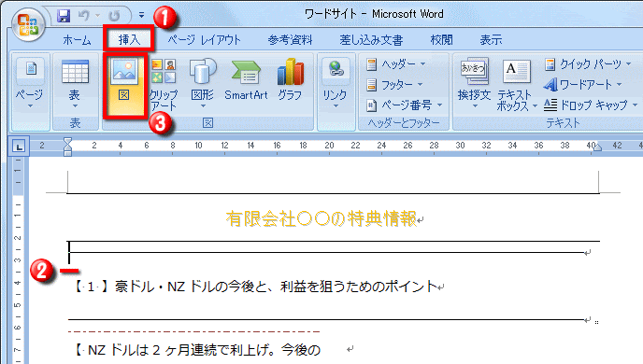This screenshot has width=643, height=364.
Task: Insert picture with 図 button
Action: [125, 85]
